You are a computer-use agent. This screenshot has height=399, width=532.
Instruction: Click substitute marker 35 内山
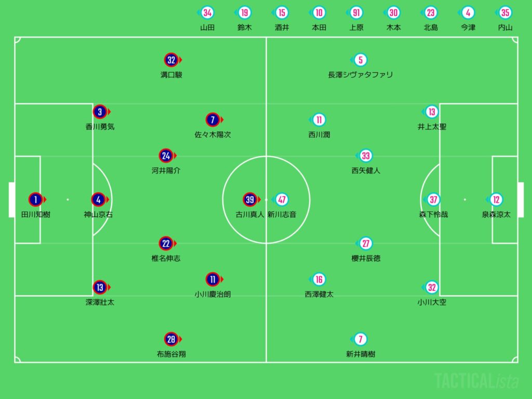point(504,13)
